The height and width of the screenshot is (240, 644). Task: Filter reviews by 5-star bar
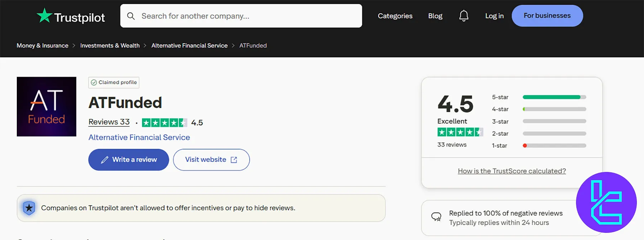coord(554,97)
